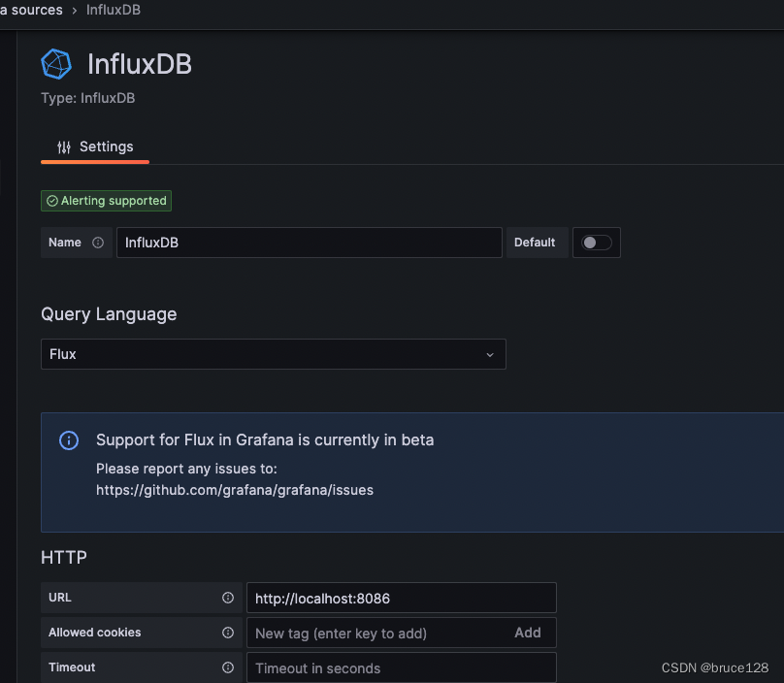Click the Default label
Image resolution: width=784 pixels, height=683 pixels.
click(x=535, y=243)
